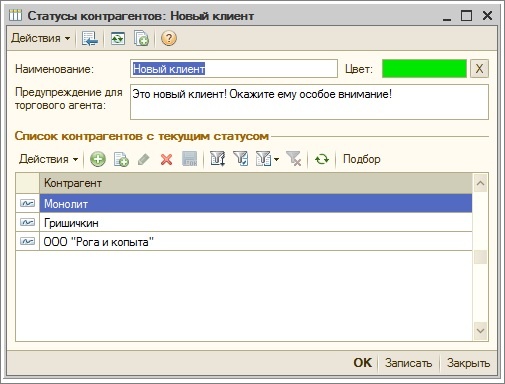Select the ООО "Рога и копыта" row
Viewport: 505px width, 384px height.
pos(256,241)
